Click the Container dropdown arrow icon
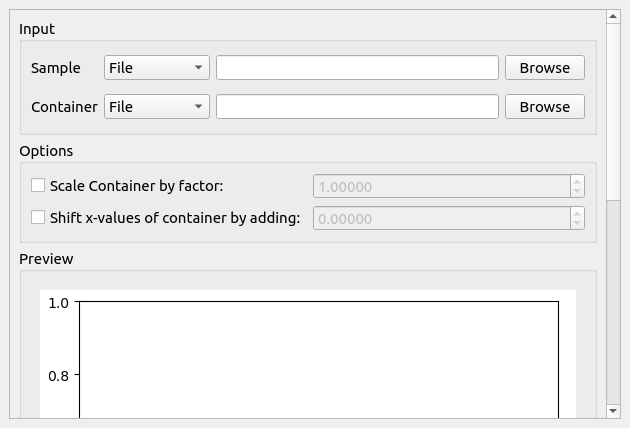The image size is (630, 428). click(x=199, y=107)
